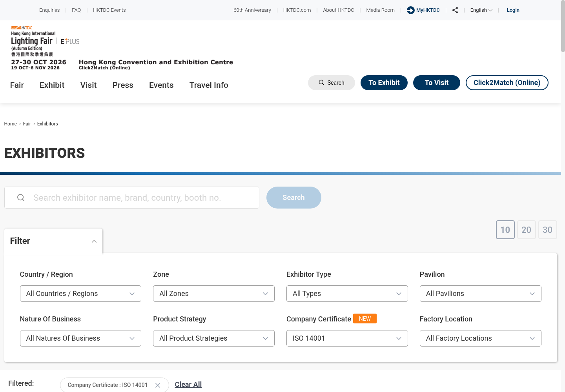Open the All Pavilions dropdown
The image size is (565, 392).
click(x=481, y=294)
